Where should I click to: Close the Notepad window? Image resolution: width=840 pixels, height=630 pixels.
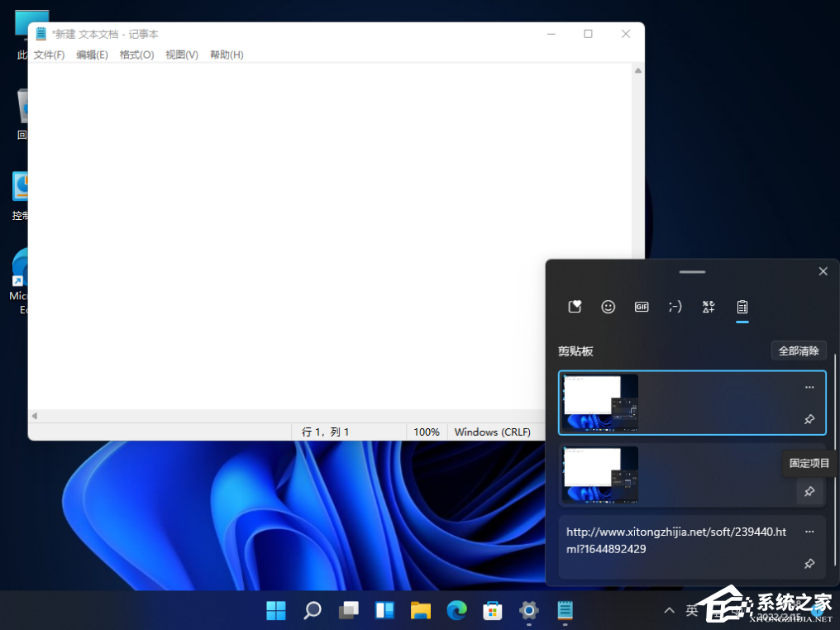coord(626,34)
